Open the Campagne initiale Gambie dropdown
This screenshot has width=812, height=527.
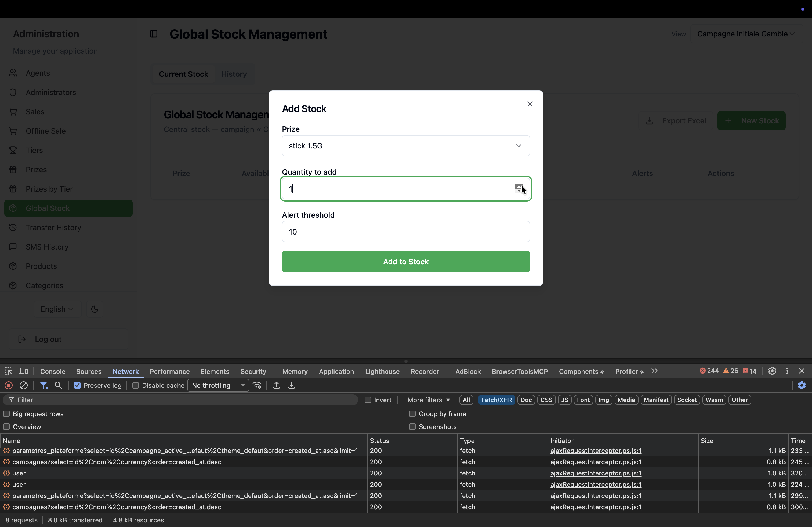pyautogui.click(x=746, y=34)
